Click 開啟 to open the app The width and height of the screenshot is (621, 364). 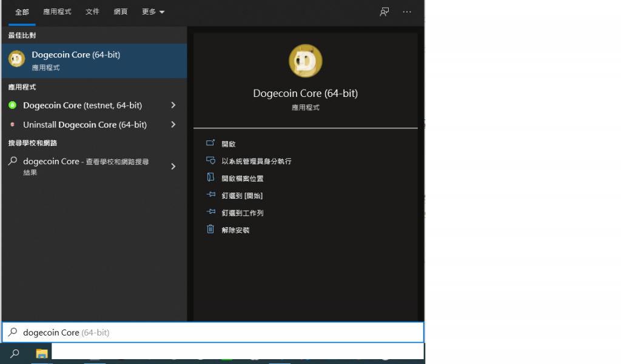[229, 144]
